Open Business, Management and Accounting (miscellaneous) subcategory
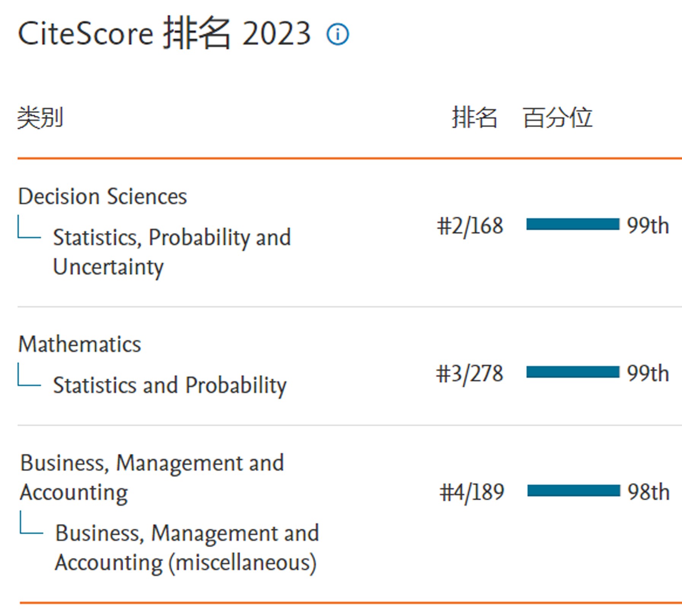The image size is (682, 616). (x=186, y=547)
